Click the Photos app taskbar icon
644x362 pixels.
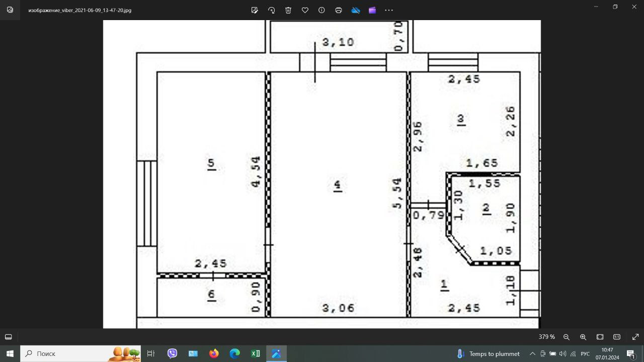click(x=276, y=353)
